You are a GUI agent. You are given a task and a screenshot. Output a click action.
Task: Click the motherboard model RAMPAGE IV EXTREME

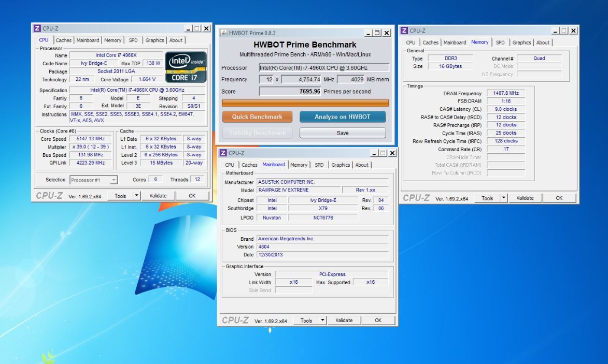click(299, 190)
